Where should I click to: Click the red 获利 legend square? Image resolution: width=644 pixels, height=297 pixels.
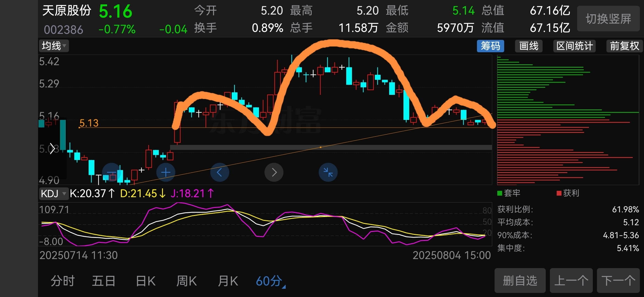pyautogui.click(x=559, y=193)
